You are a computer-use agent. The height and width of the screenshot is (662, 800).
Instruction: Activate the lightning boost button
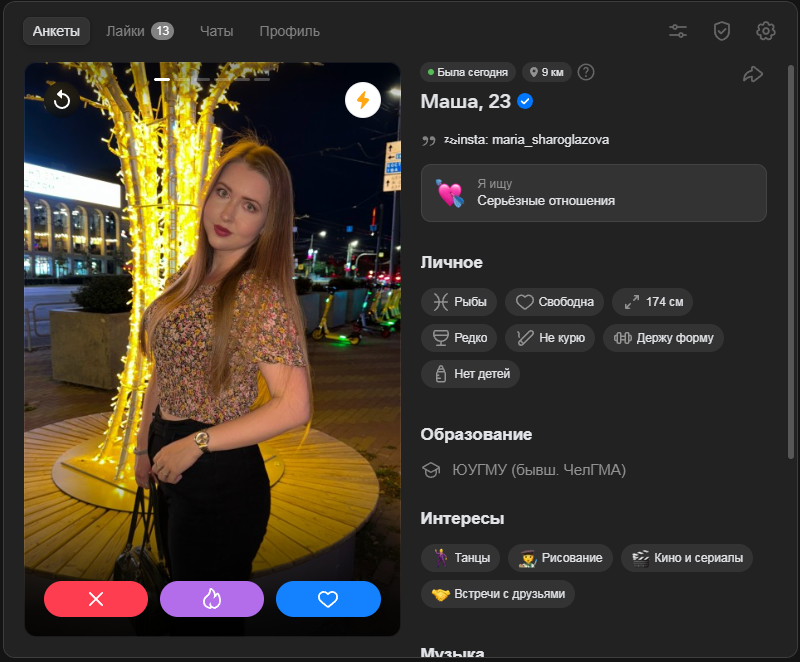point(363,100)
